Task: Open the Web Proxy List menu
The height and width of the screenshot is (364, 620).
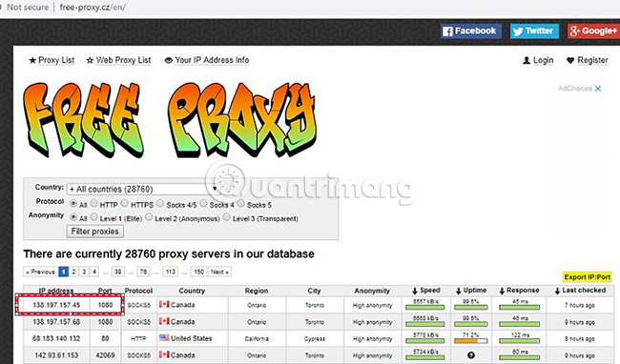Action: point(118,60)
